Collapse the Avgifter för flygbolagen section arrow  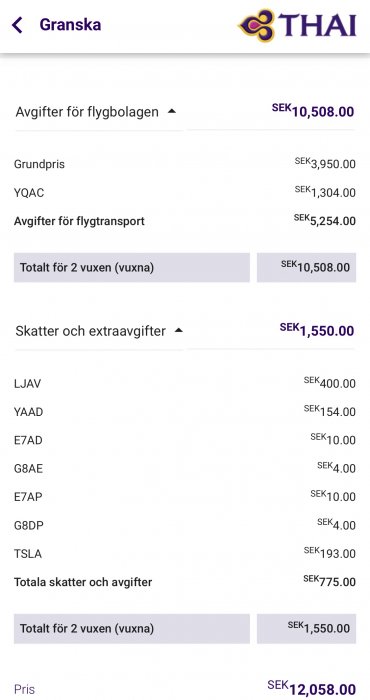tap(171, 112)
